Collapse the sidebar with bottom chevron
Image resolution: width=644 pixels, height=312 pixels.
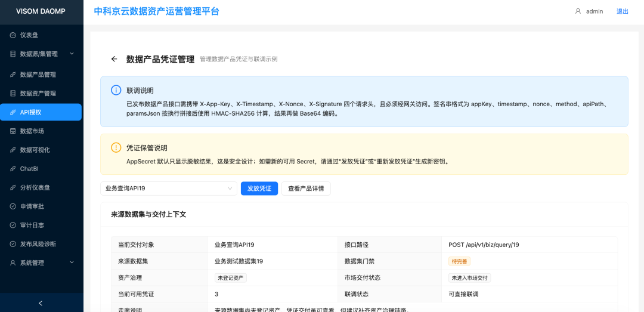pyautogui.click(x=41, y=304)
